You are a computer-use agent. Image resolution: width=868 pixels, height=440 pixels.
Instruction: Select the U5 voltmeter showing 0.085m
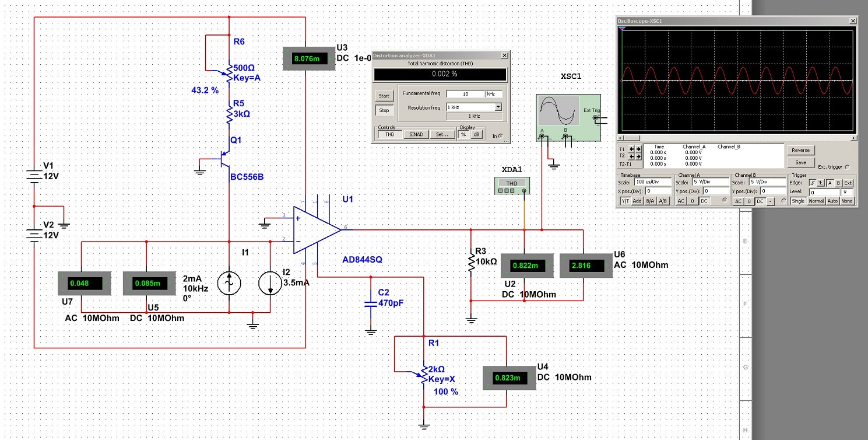(149, 283)
